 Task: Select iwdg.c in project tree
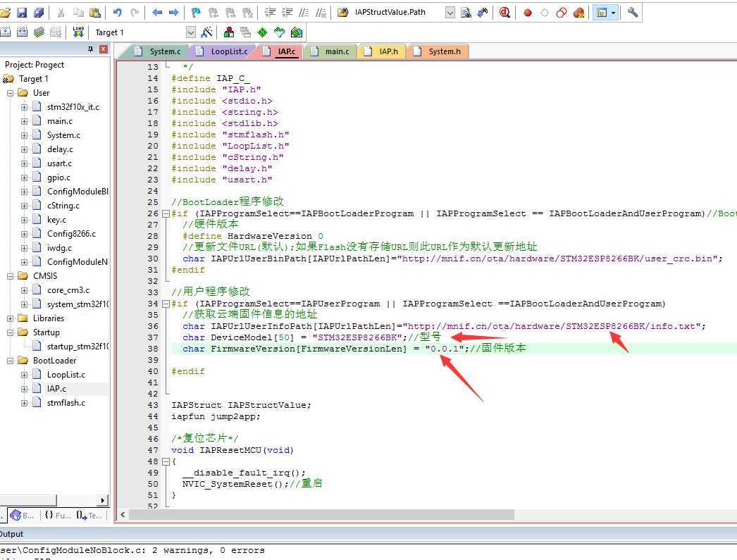pos(59,248)
